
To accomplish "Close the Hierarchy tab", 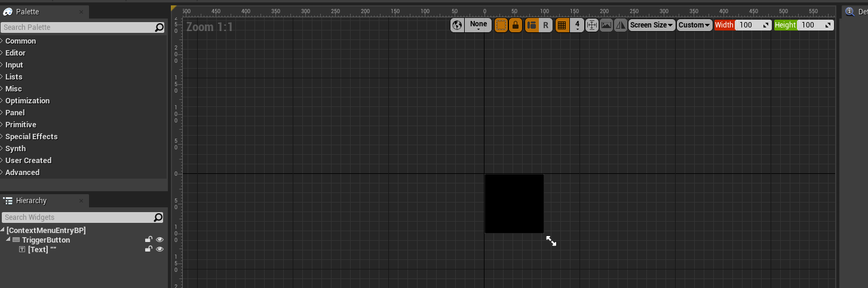I will click(81, 201).
